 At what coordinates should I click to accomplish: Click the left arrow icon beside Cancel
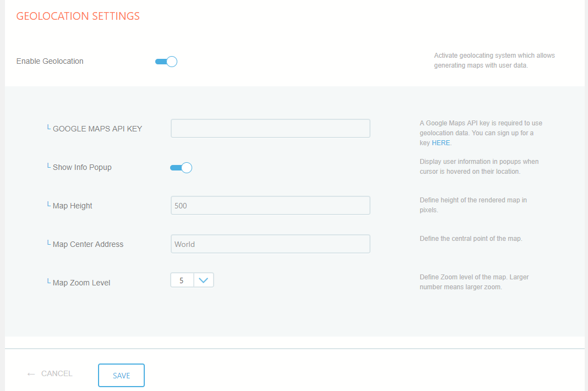[31, 374]
